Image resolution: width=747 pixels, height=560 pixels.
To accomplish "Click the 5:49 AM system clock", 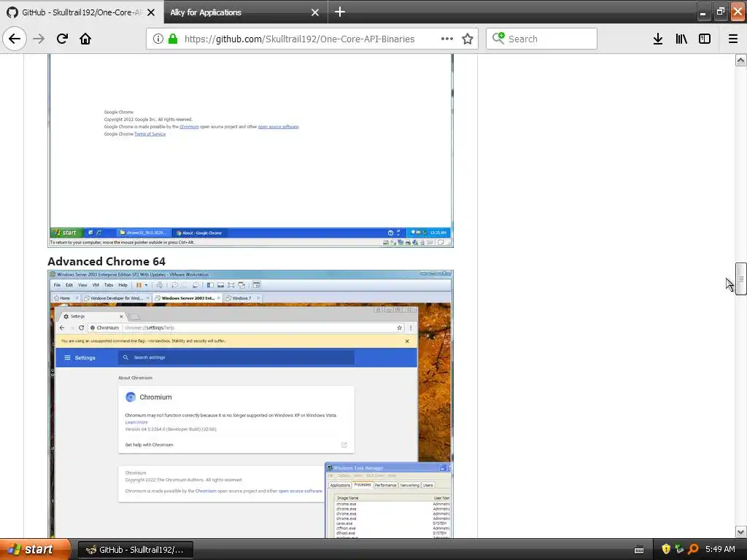I will (x=720, y=549).
